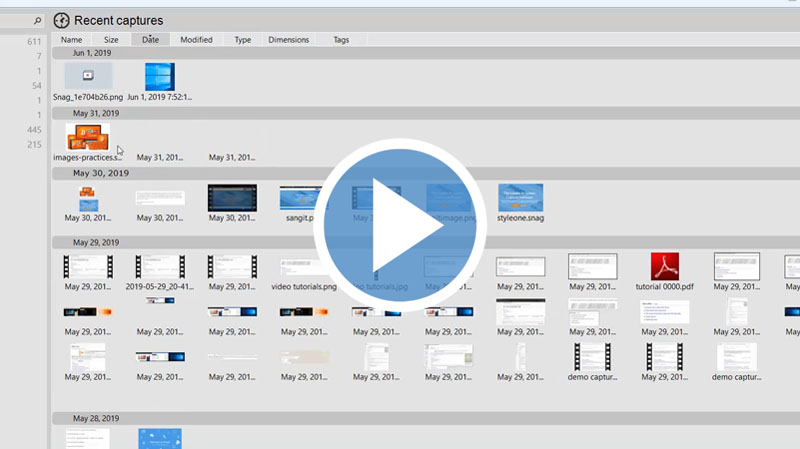This screenshot has width=800, height=449.
Task: Sort captures by the Size column
Action: tap(111, 40)
